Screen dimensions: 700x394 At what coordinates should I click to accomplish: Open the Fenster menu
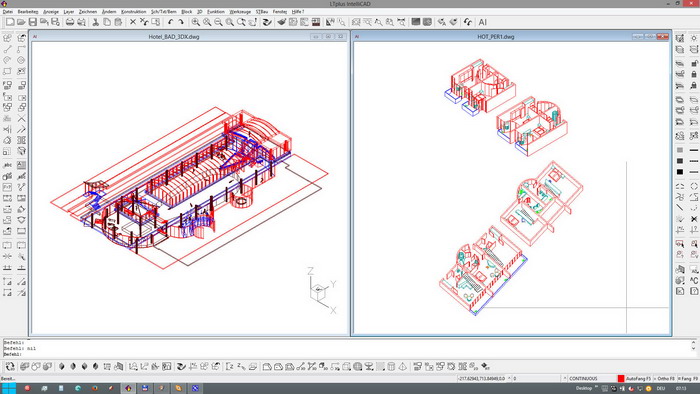[279, 12]
